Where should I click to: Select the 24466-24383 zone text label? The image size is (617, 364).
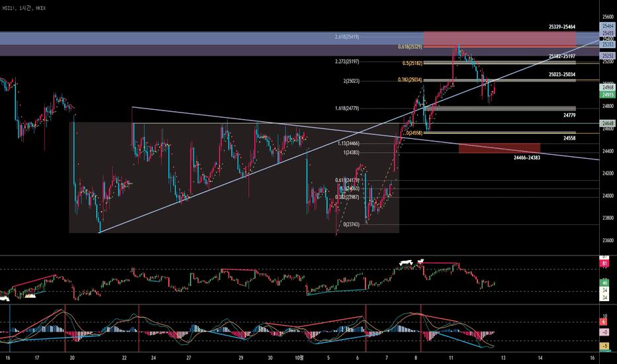527,158
